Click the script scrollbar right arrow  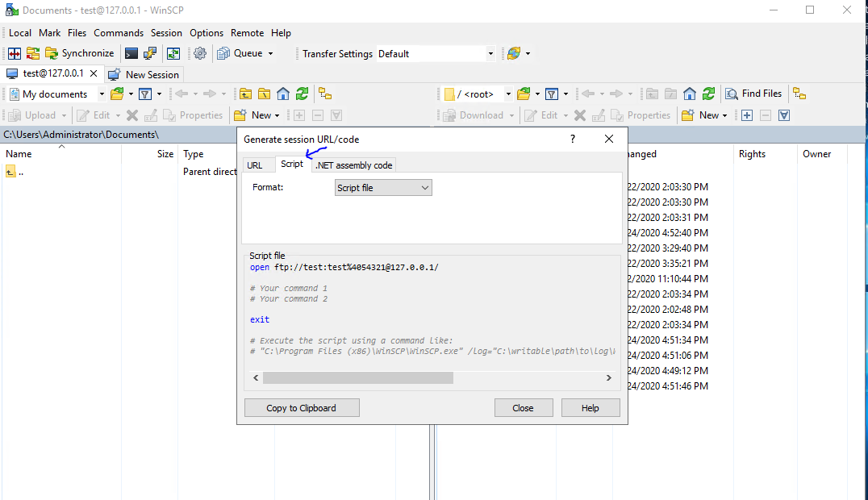click(609, 377)
